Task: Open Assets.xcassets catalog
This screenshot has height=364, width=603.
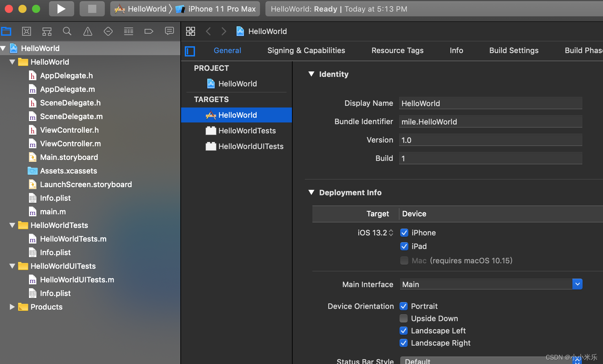Action: click(x=68, y=171)
